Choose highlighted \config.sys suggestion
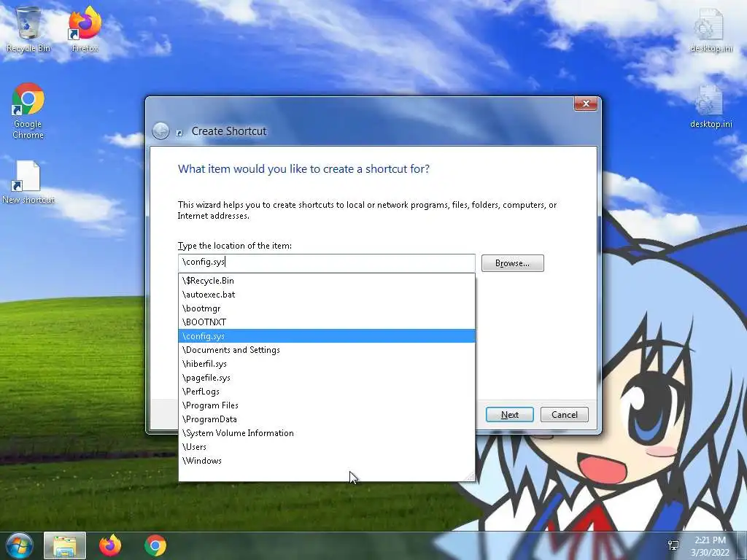This screenshot has height=560, width=747. pos(327,336)
